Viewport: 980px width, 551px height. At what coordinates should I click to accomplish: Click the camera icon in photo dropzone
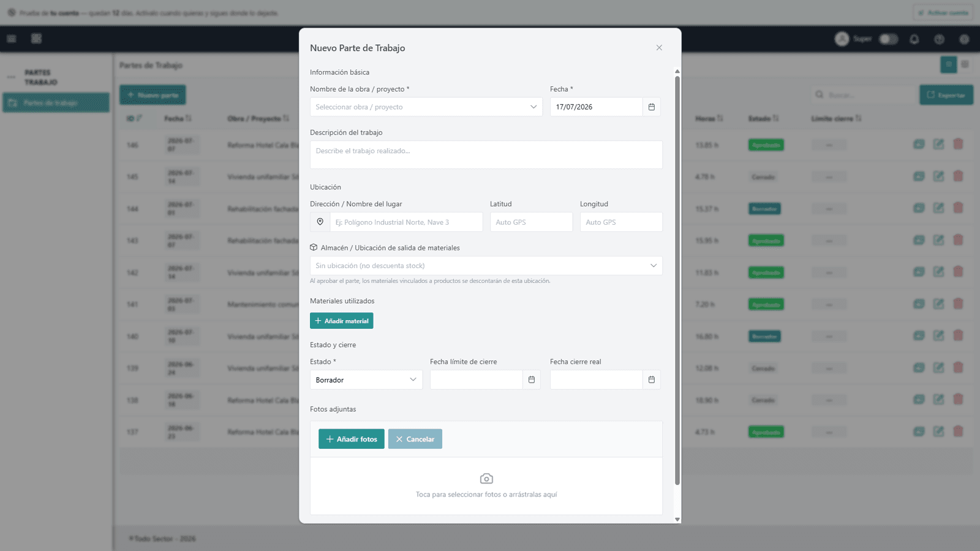(x=486, y=479)
